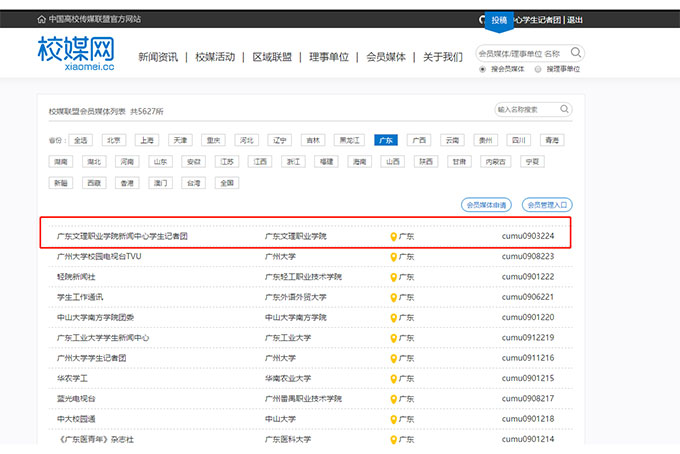680x454 pixels.
Task: Click location pin in 中大校园通 row
Action: coord(393,418)
